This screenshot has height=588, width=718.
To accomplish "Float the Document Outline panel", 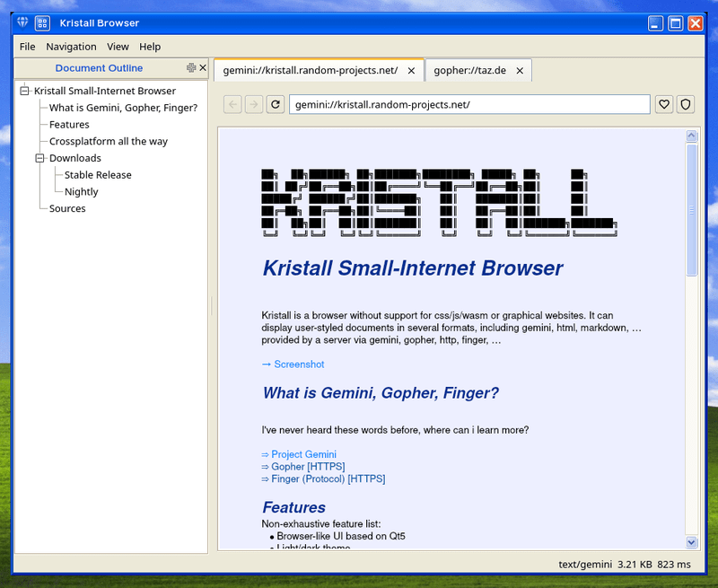I will coord(191,67).
